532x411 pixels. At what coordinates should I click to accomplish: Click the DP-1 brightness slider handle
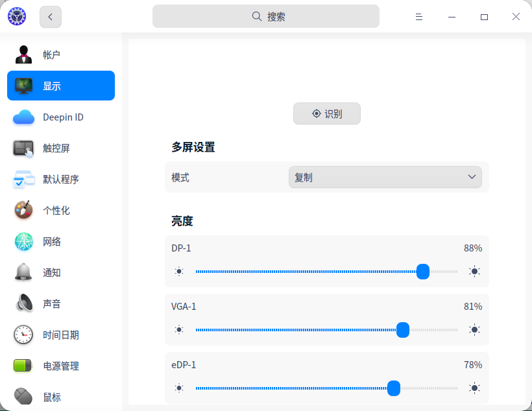423,272
